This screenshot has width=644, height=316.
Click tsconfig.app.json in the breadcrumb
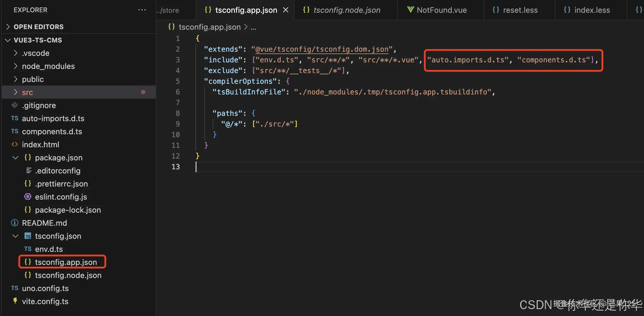pos(210,27)
